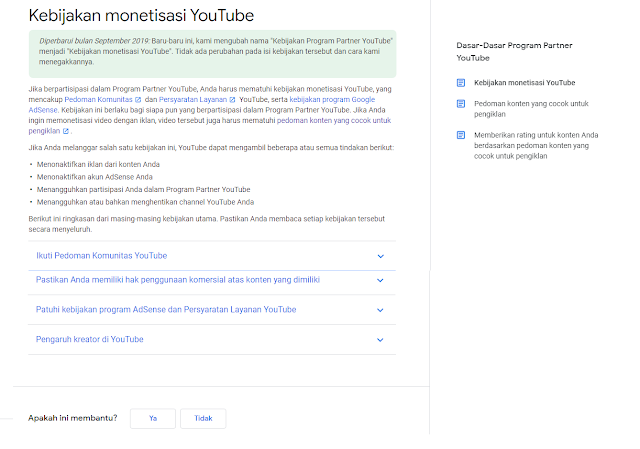Click article icon beside Pedoman konten yang cocok

[461, 104]
